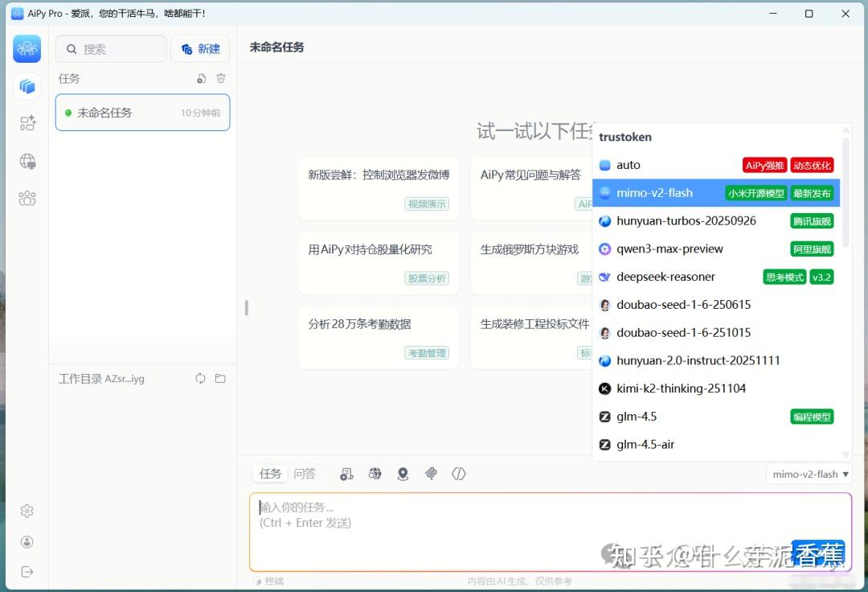The width and height of the screenshot is (868, 592).
Task: Open the browser/web tool in the sidebar
Action: (27, 161)
